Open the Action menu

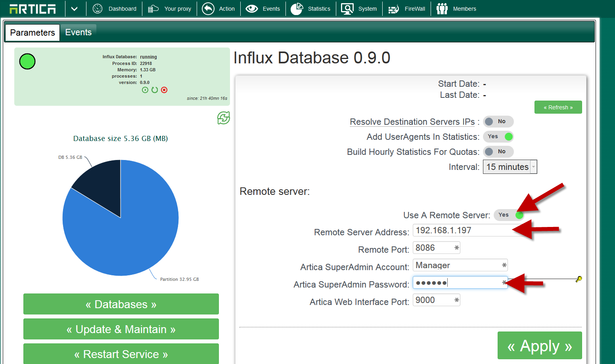coord(227,9)
